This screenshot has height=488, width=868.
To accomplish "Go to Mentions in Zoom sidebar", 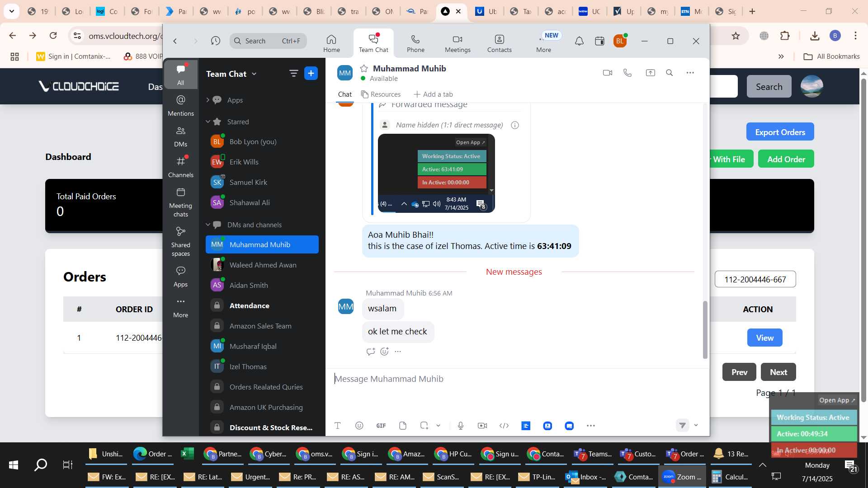I will click(x=180, y=105).
